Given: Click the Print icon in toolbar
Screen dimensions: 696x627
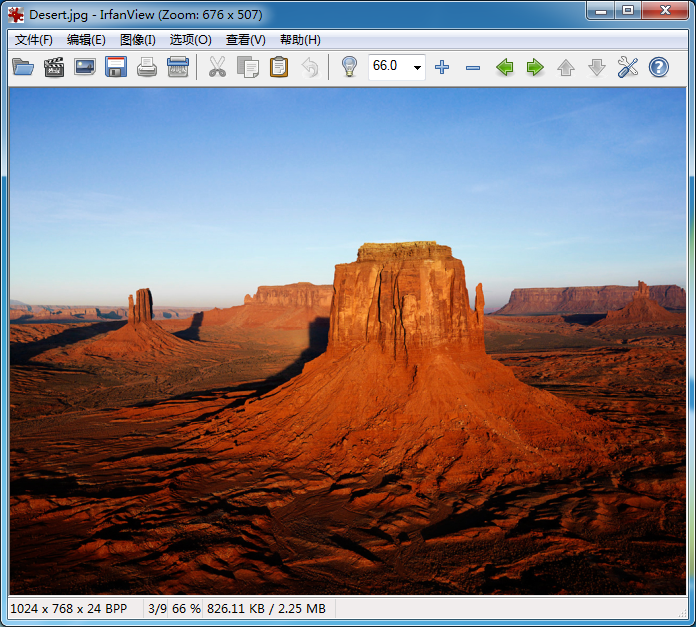Looking at the screenshot, I should [147, 67].
